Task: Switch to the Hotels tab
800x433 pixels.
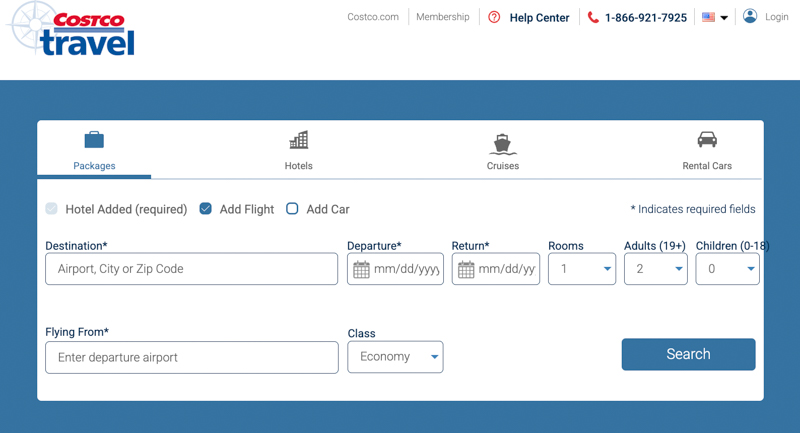Action: (298, 150)
